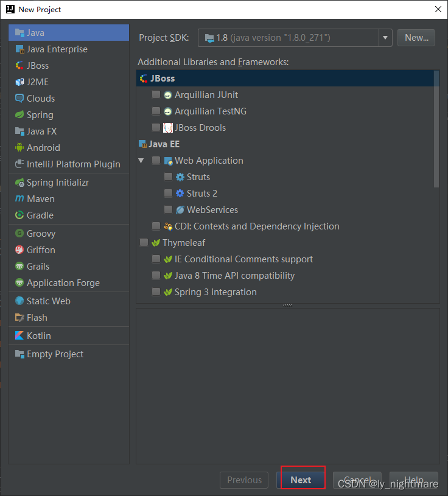
Task: Click the splitter handle below frameworks list
Action: click(x=287, y=306)
